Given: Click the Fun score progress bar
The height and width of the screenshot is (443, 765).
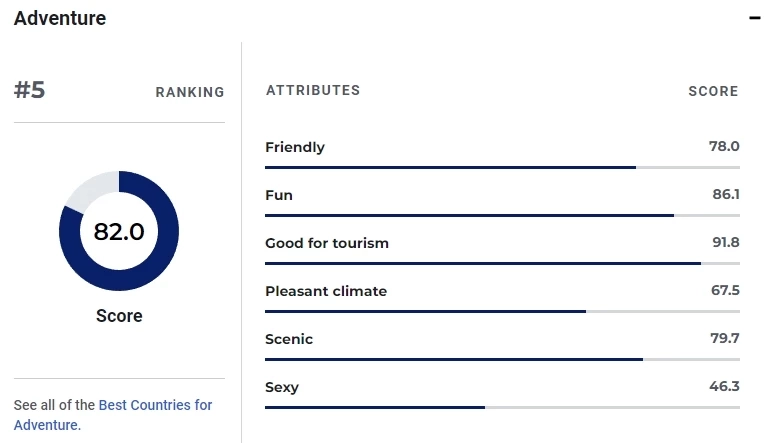Looking at the screenshot, I should click(502, 215).
